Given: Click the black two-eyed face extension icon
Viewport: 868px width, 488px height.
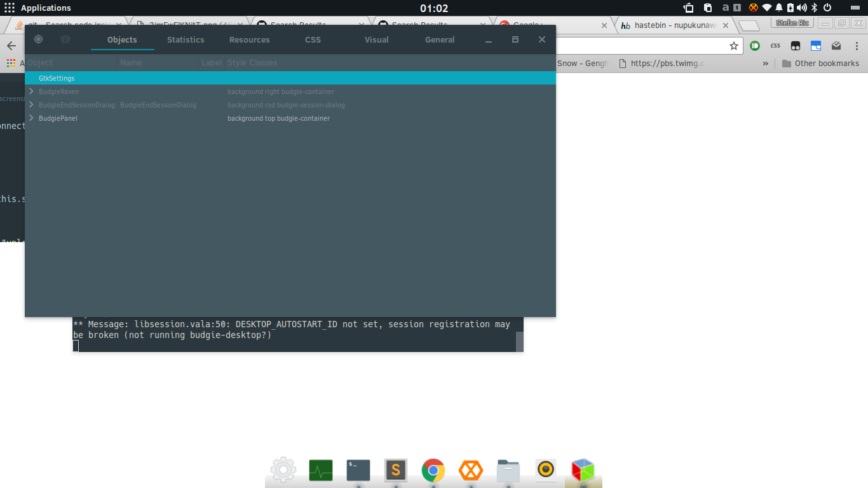Looking at the screenshot, I should 796,46.
